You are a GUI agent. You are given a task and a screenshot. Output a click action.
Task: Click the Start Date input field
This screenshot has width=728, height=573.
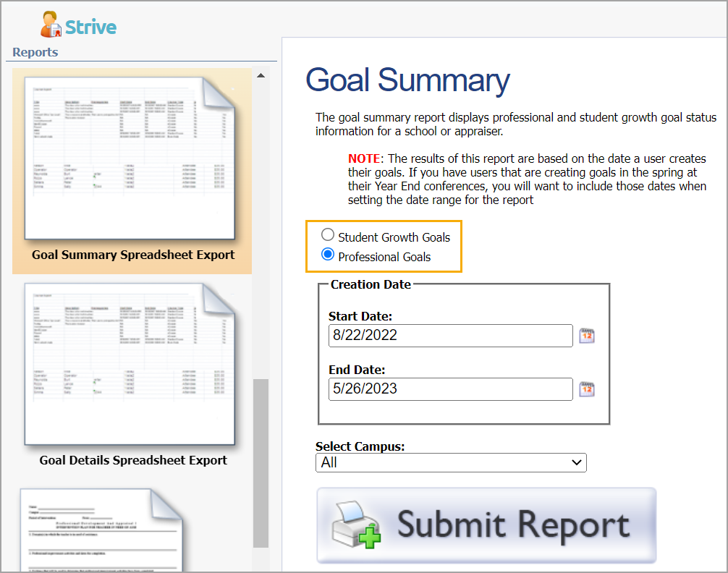click(450, 335)
